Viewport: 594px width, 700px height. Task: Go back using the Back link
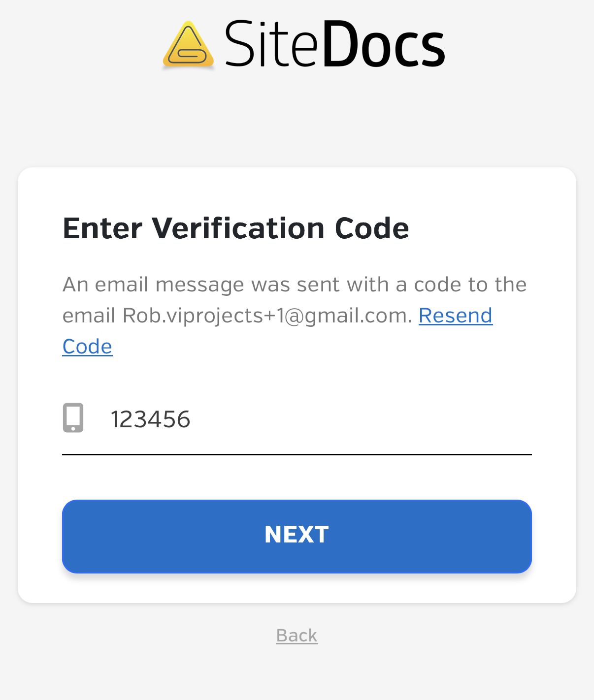(x=297, y=636)
